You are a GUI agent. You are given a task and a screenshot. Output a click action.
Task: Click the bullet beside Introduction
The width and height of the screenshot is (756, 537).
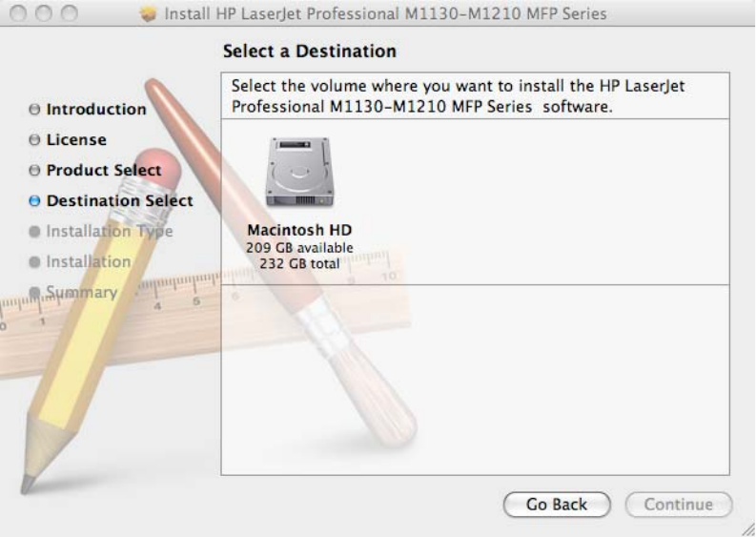pyautogui.click(x=34, y=110)
